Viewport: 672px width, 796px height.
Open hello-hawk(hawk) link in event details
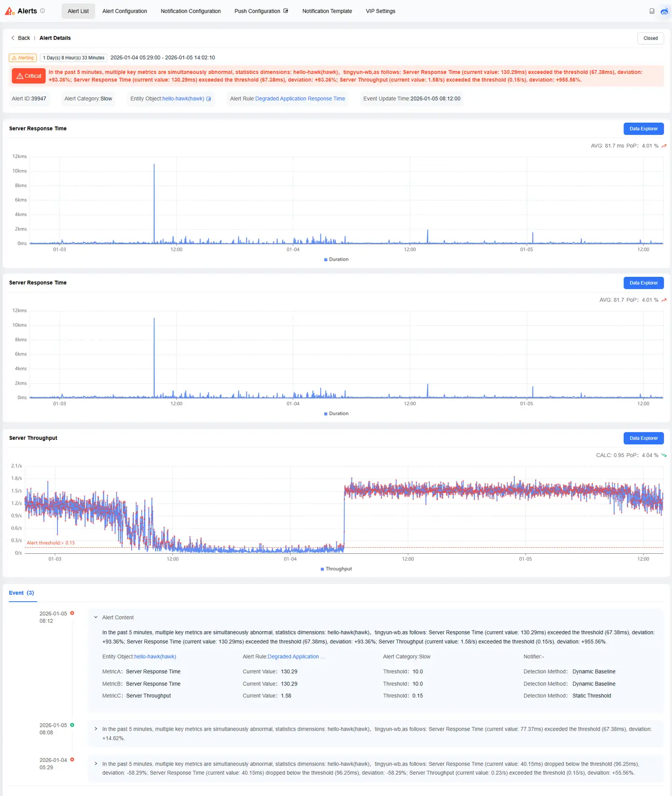pyautogui.click(x=155, y=657)
